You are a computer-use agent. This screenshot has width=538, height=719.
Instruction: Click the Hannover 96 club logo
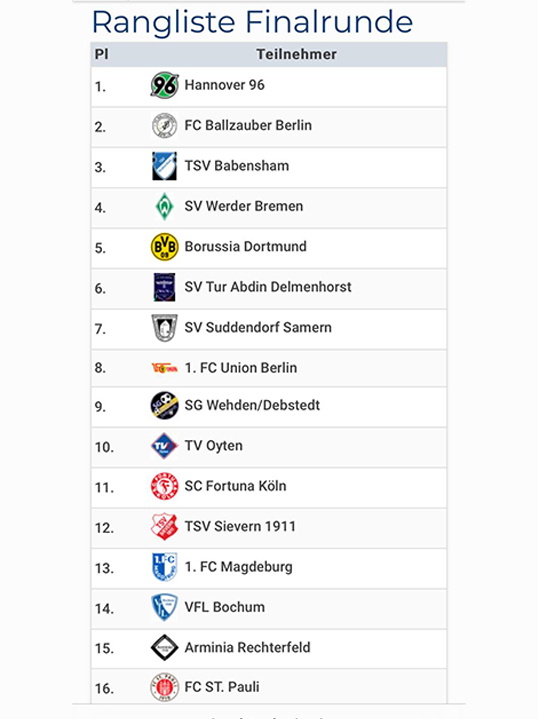pos(164,85)
